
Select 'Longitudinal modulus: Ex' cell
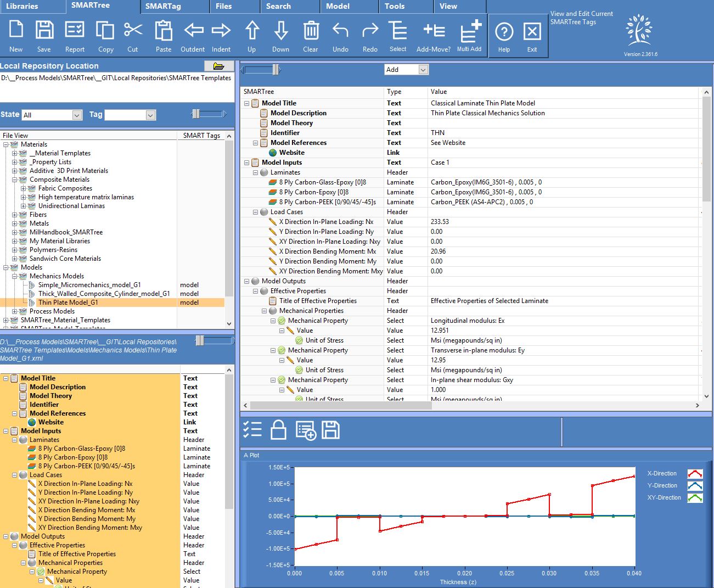tap(468, 321)
